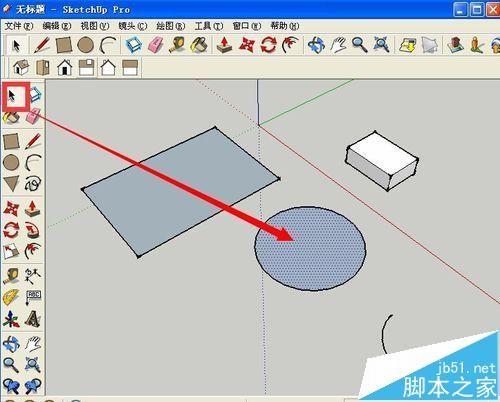Click Make Component in the side toolbar
Screen dimensions: 500x402
tap(36, 94)
